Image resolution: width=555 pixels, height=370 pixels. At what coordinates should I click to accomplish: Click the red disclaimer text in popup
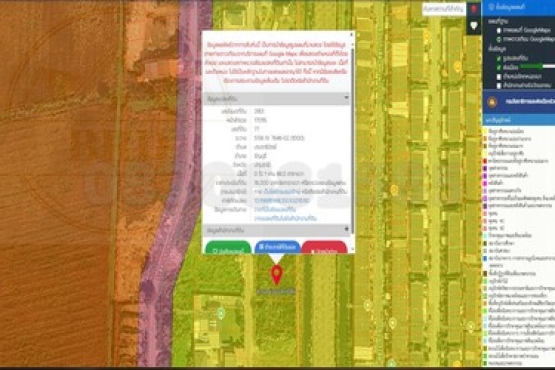pos(276,62)
